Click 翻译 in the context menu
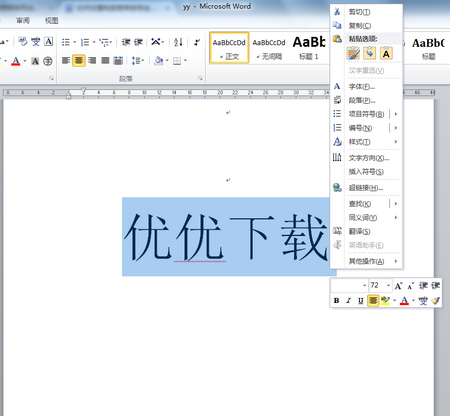The width and height of the screenshot is (450, 416). (367, 231)
